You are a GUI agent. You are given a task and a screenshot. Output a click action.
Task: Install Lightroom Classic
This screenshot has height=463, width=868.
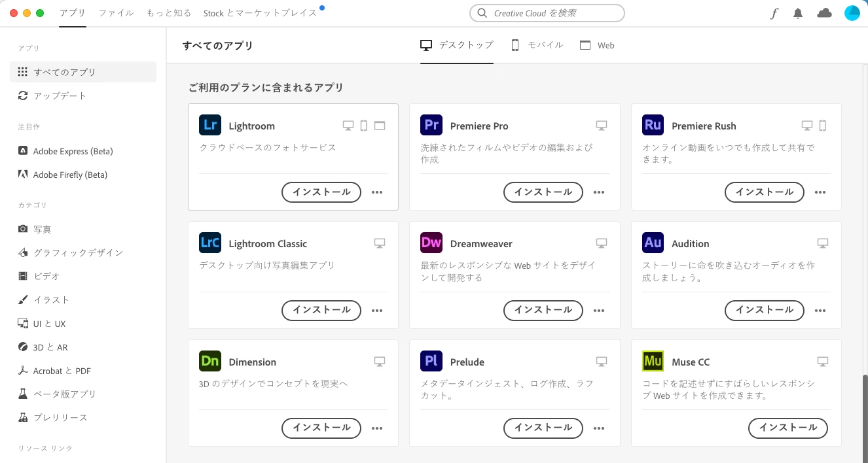(x=321, y=310)
